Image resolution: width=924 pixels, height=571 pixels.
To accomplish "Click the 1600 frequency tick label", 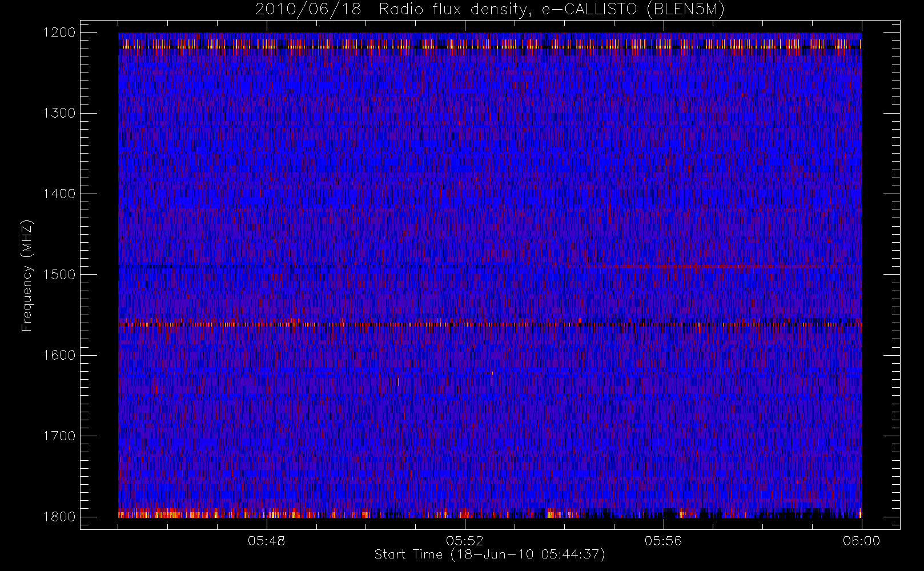I will 59,355.
